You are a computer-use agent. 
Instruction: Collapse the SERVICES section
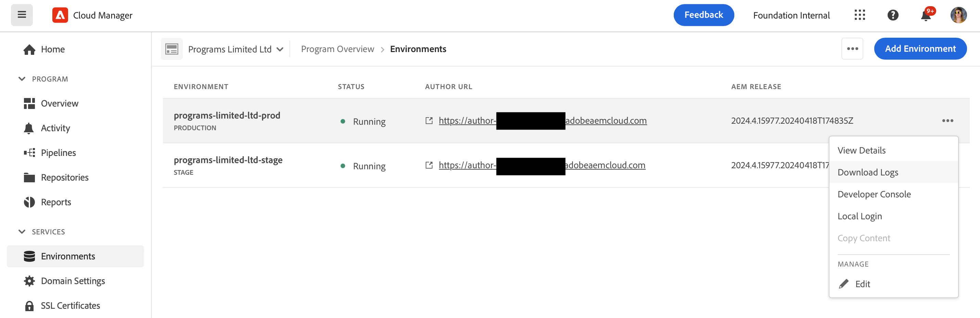22,232
